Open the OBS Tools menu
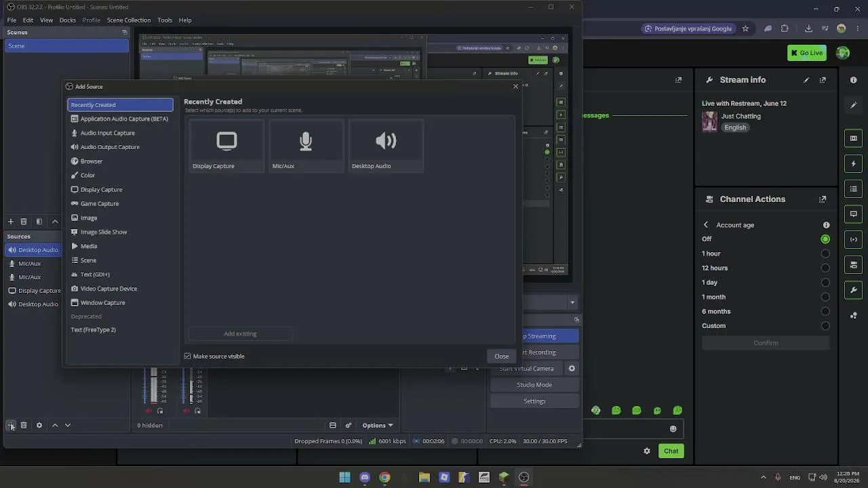This screenshot has width=868, height=488. point(165,20)
